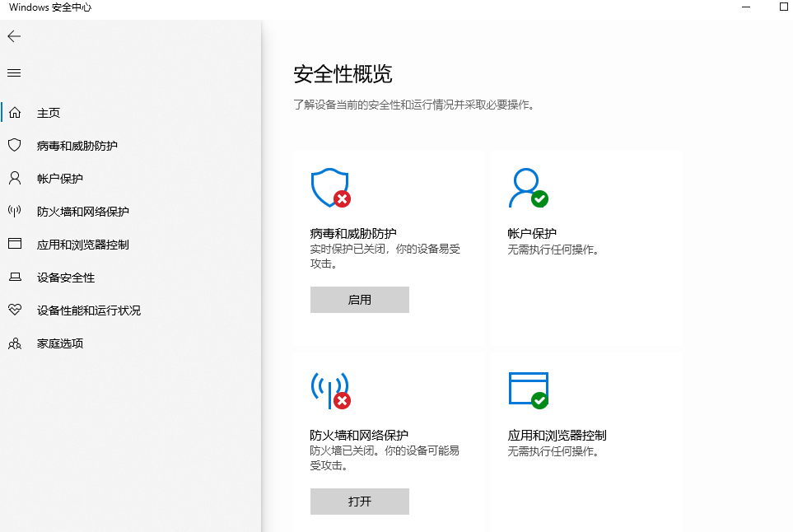This screenshot has width=793, height=532.
Task: Click the description 了解设备当前的安全性和运行情况并采取必要操作。
Action: point(413,105)
